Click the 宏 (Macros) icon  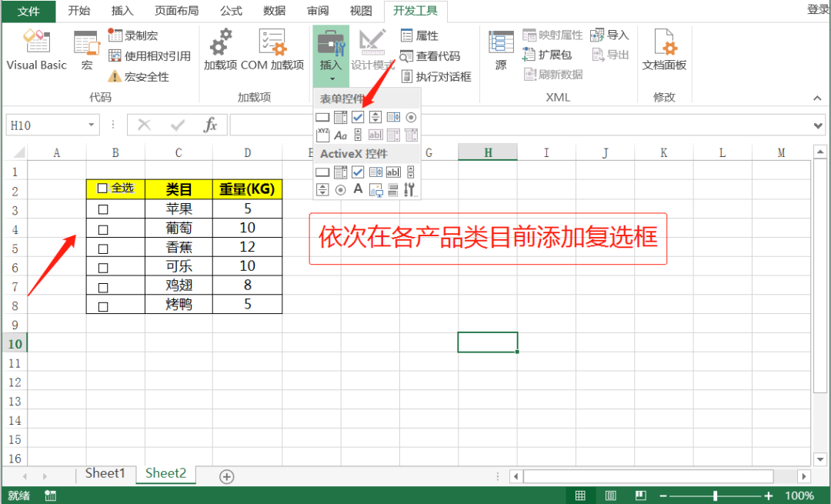[x=86, y=52]
